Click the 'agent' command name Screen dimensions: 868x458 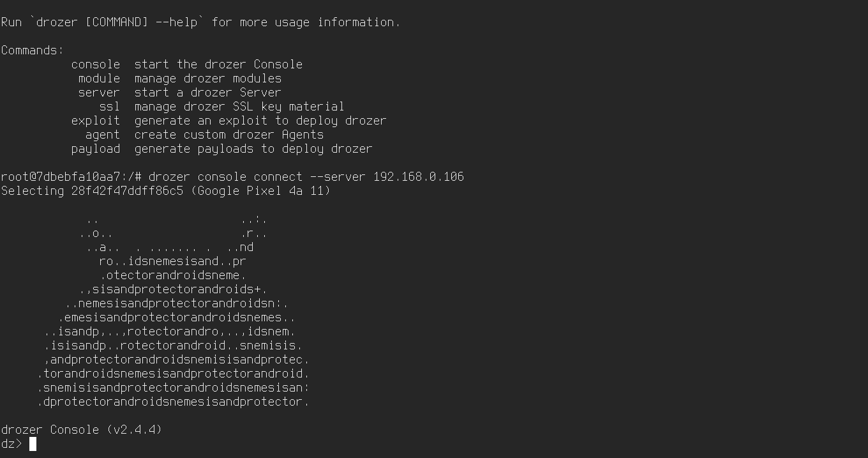click(x=103, y=135)
